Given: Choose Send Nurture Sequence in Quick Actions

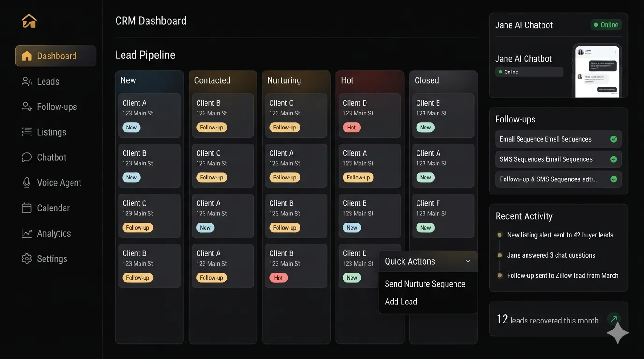Looking at the screenshot, I should 425,284.
